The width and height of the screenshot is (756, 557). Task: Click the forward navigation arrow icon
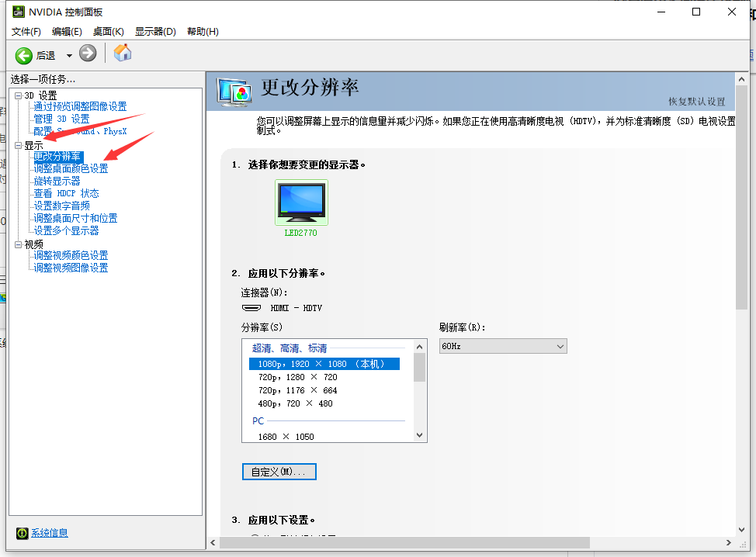pyautogui.click(x=87, y=53)
